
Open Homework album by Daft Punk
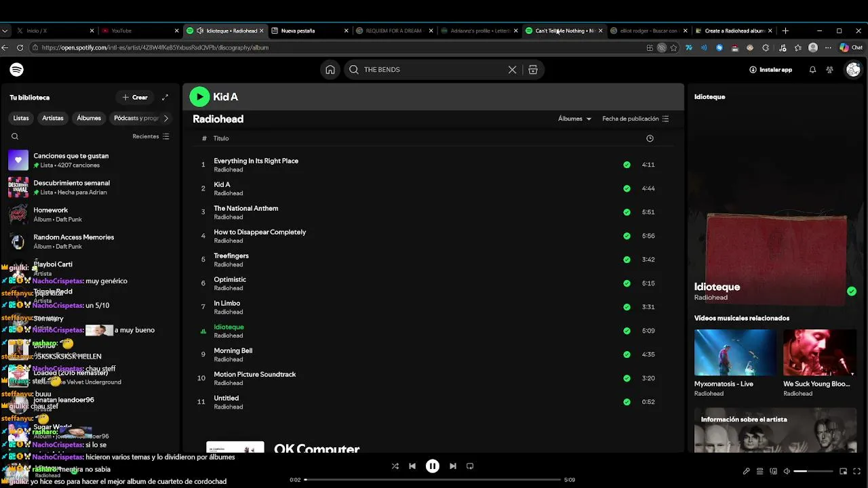[90, 214]
